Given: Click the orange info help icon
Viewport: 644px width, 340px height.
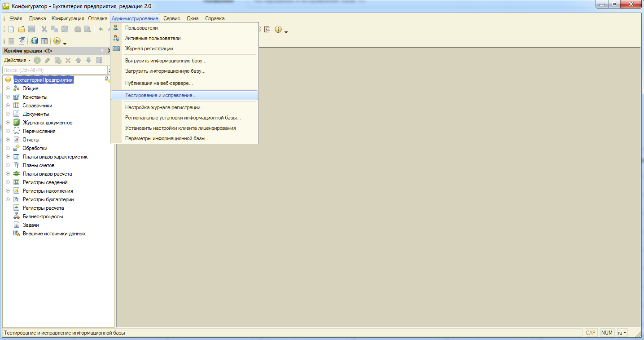Looking at the screenshot, I should (278, 29).
